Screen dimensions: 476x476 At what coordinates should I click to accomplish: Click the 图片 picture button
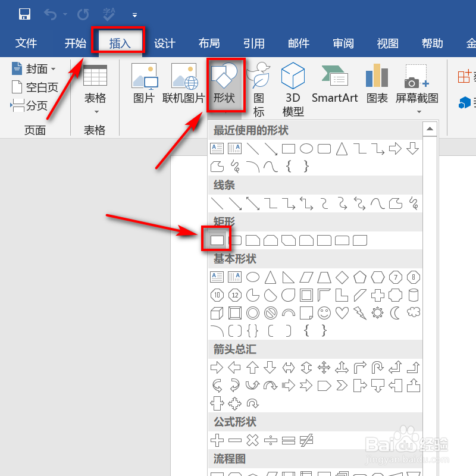tap(144, 83)
